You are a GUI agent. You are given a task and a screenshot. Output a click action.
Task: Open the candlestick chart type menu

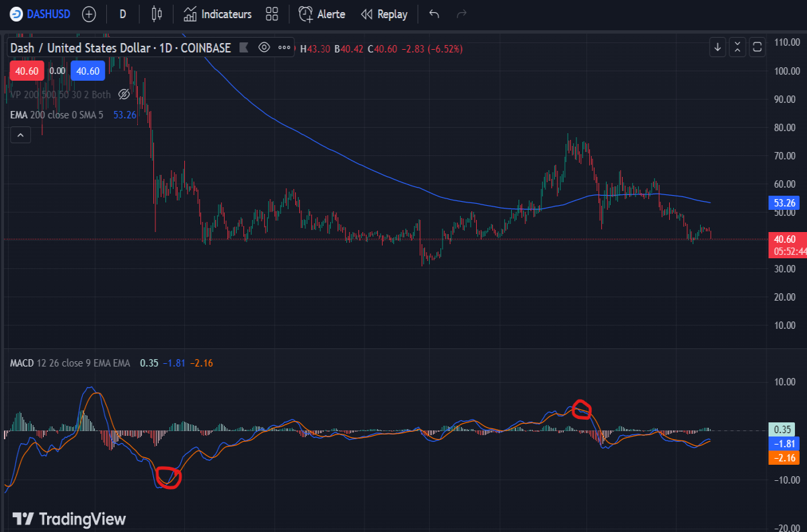pos(157,14)
